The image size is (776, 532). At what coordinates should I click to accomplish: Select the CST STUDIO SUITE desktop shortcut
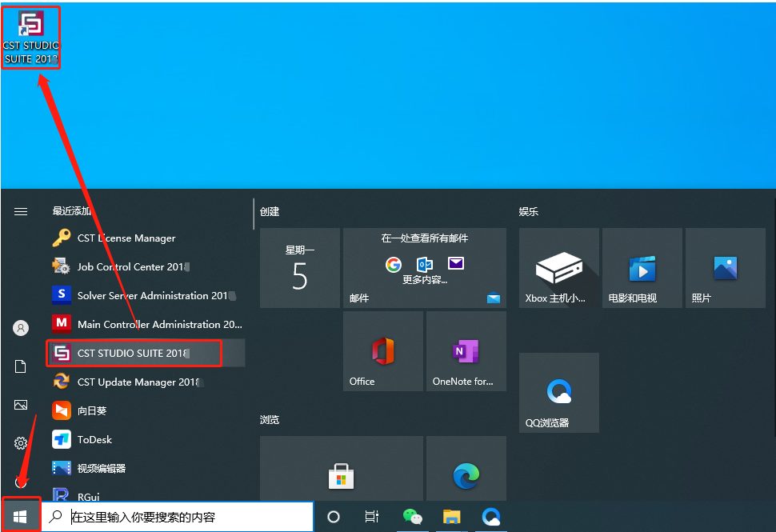(x=30, y=38)
